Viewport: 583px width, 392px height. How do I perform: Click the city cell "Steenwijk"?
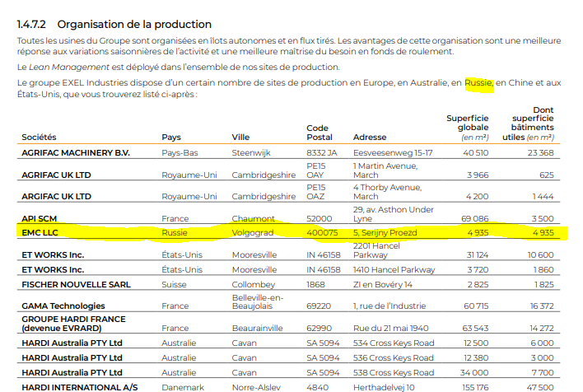tap(251, 153)
